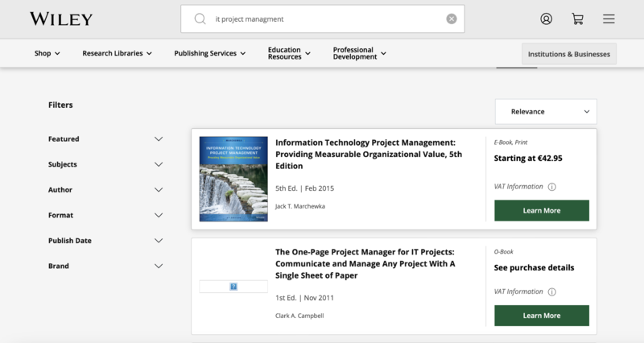Viewport: 644px width, 343px height.
Task: Expand the Format filter
Action: 159,215
